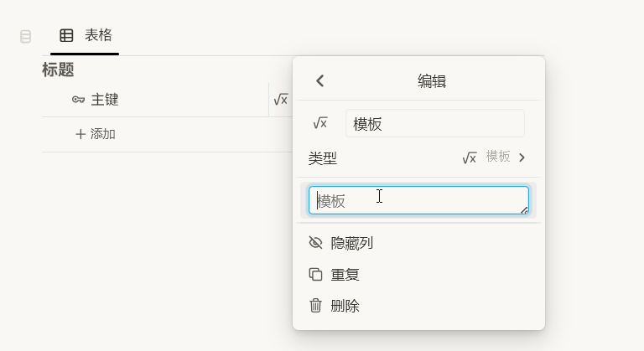Go back with the arrow in 编辑 panel
The width and height of the screenshot is (644, 351).
pyautogui.click(x=320, y=81)
